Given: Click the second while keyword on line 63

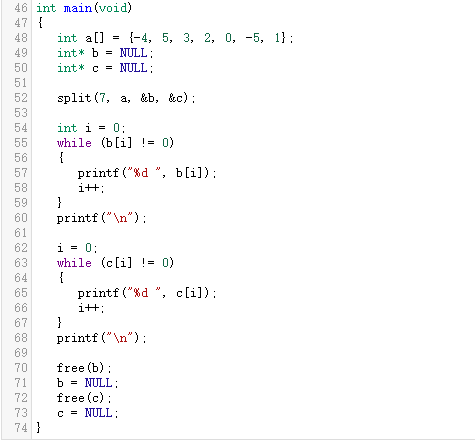Looking at the screenshot, I should click(x=74, y=263).
